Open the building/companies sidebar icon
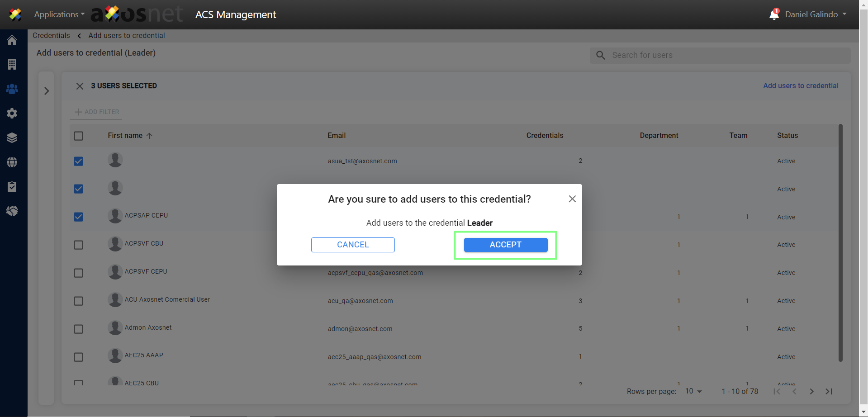 [12, 65]
